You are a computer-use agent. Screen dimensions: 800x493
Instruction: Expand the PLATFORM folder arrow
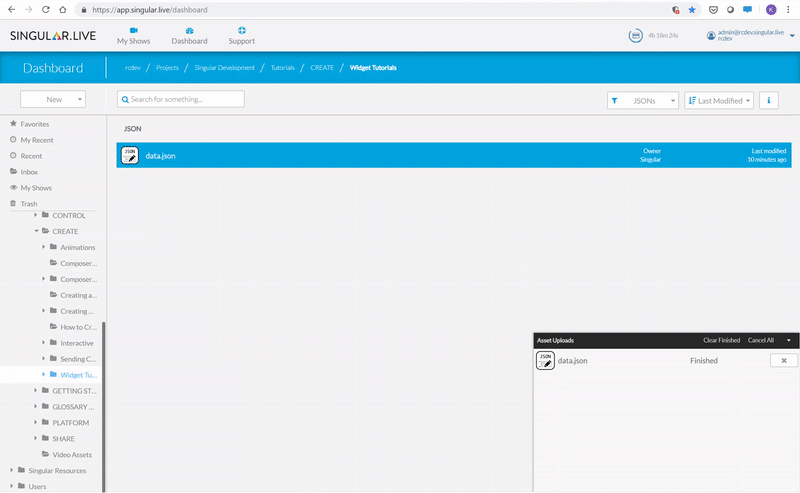pyautogui.click(x=36, y=422)
